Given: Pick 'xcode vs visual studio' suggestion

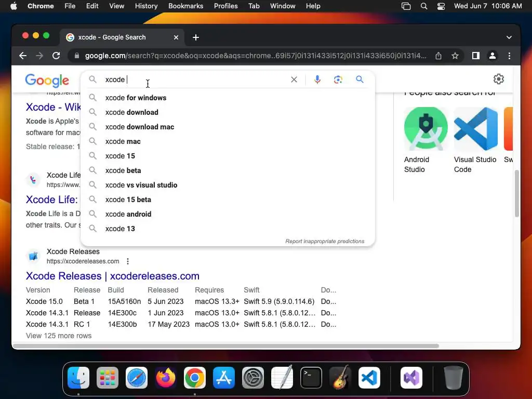Looking at the screenshot, I should click(x=228, y=185).
